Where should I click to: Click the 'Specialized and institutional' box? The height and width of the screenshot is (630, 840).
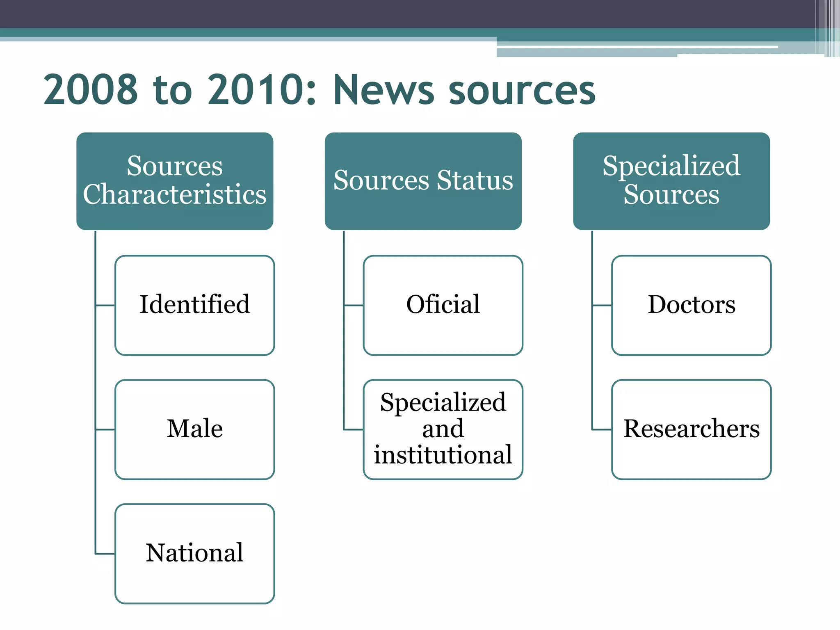point(443,429)
